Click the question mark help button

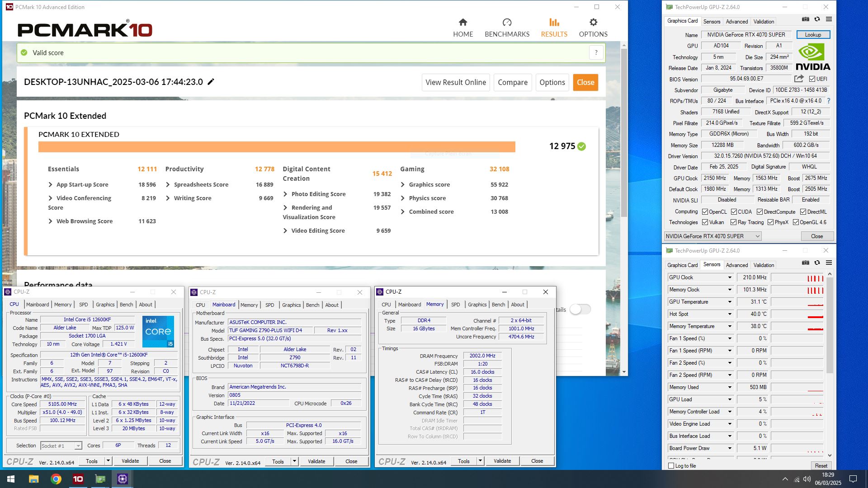tap(596, 52)
